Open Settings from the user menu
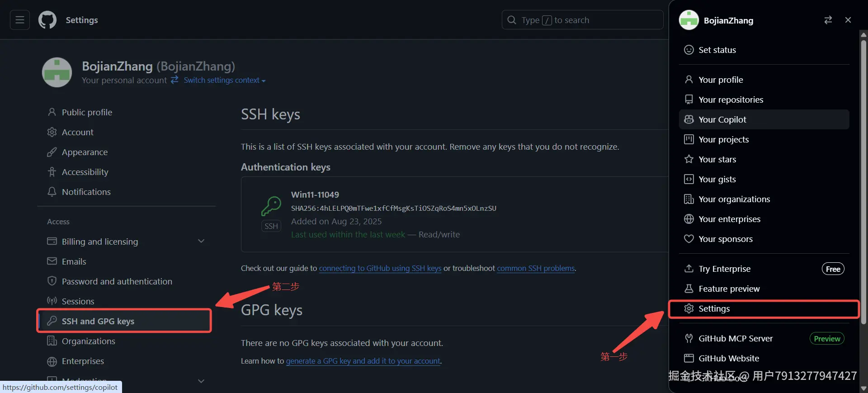 764,309
